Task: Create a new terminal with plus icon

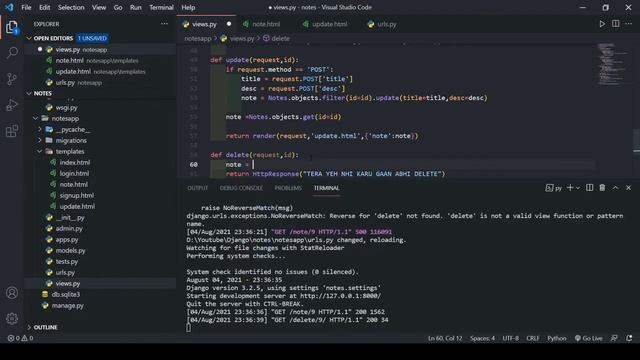Action: pyautogui.click(x=570, y=188)
